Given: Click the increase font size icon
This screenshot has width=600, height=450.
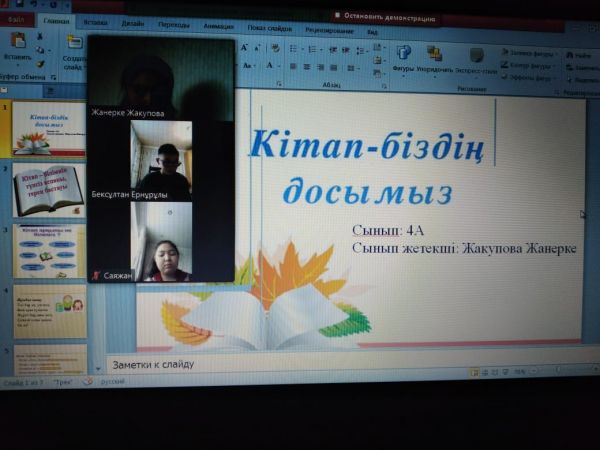Looking at the screenshot, I should click(244, 47).
